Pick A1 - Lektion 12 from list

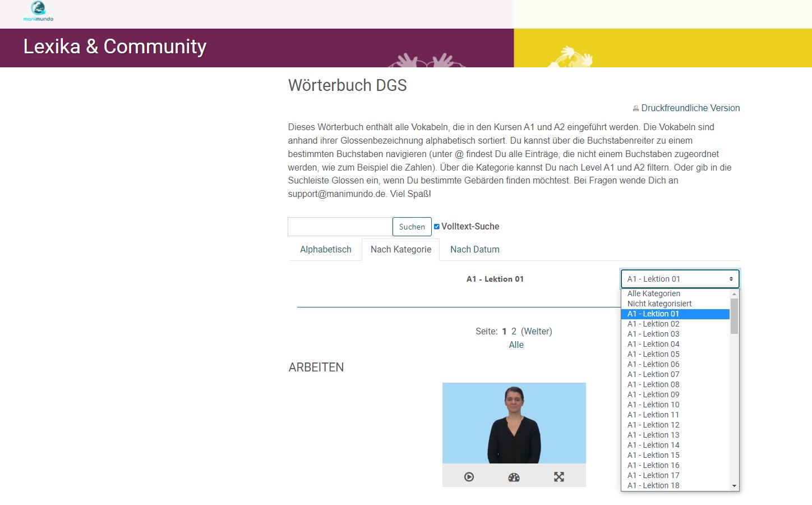point(653,425)
